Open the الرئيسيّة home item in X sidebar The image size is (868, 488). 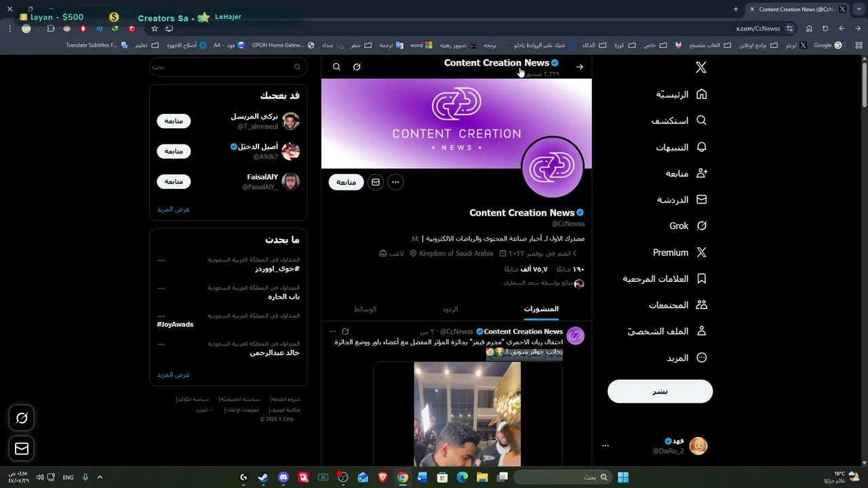click(681, 94)
